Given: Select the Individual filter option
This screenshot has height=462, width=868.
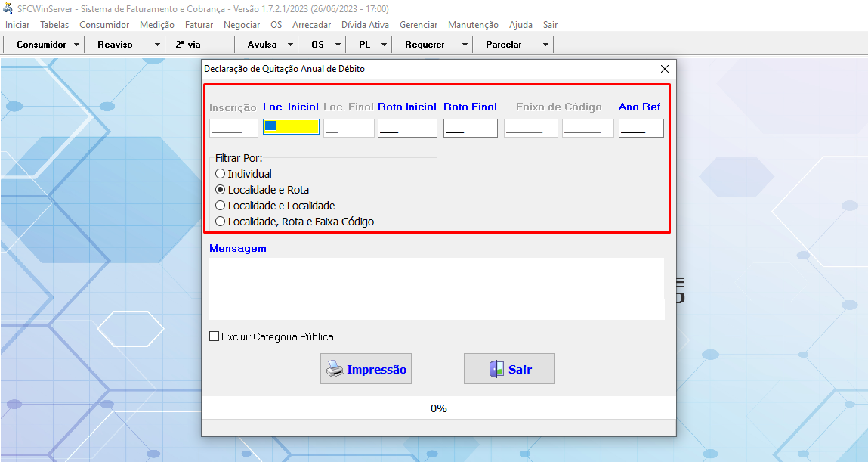Looking at the screenshot, I should click(221, 174).
